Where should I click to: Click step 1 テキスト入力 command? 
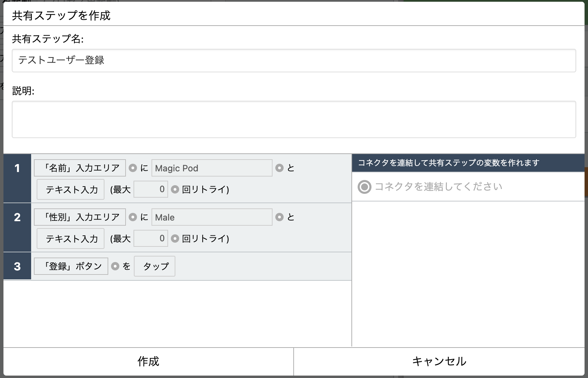(x=71, y=189)
